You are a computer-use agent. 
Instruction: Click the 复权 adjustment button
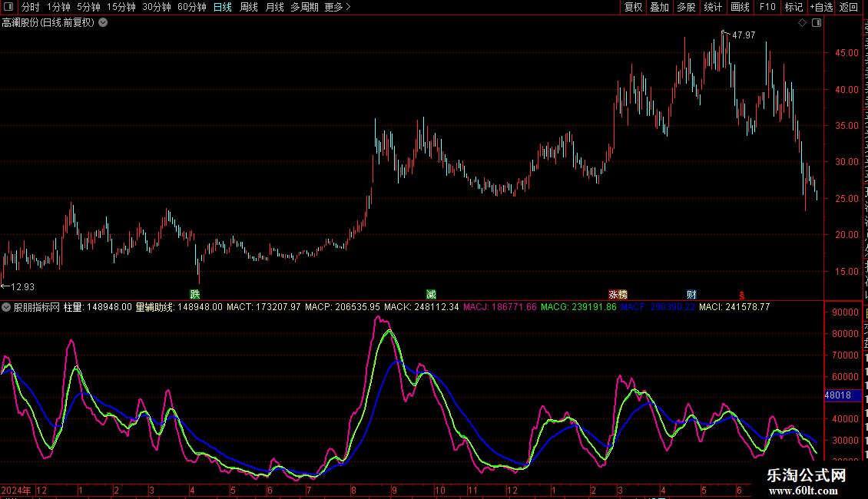pyautogui.click(x=633, y=7)
